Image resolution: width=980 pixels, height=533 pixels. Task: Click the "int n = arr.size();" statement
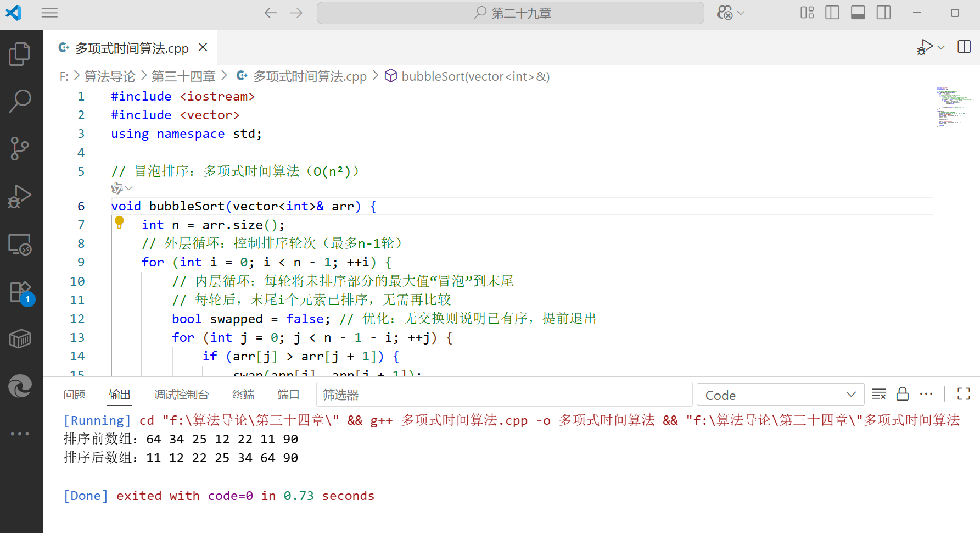pos(214,225)
